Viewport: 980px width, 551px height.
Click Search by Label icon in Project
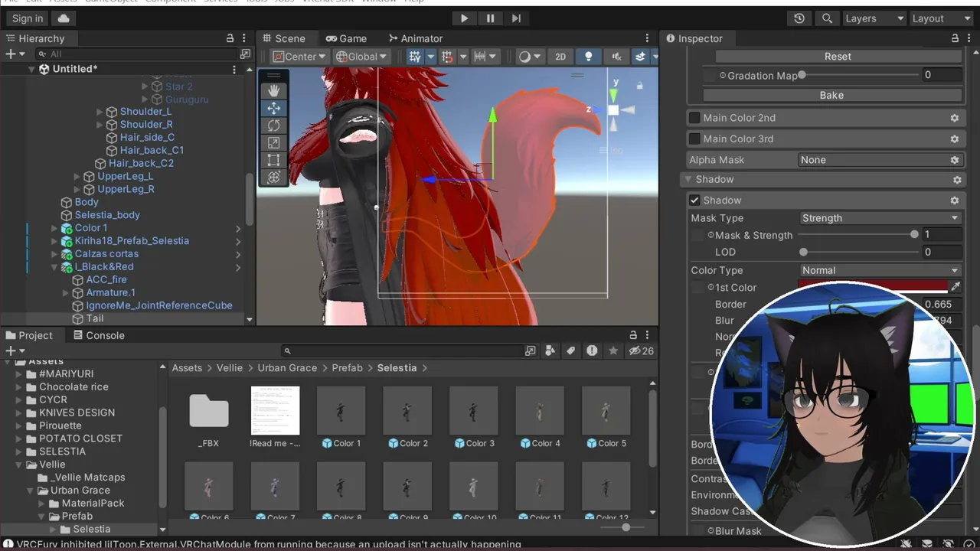click(570, 350)
